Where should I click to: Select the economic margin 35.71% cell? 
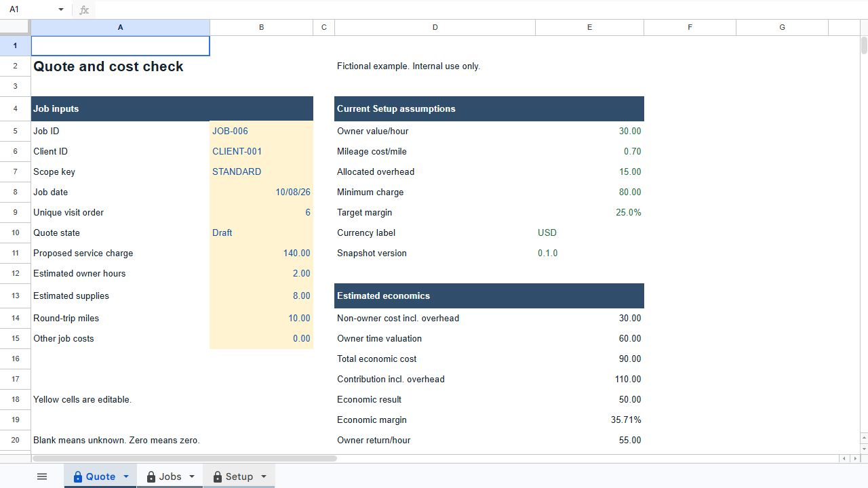click(589, 420)
